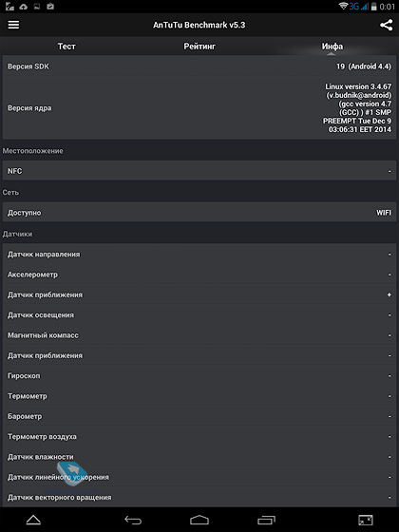This screenshot has width=399, height=532.
Task: Switch to the Тест tab
Action: click(66, 47)
